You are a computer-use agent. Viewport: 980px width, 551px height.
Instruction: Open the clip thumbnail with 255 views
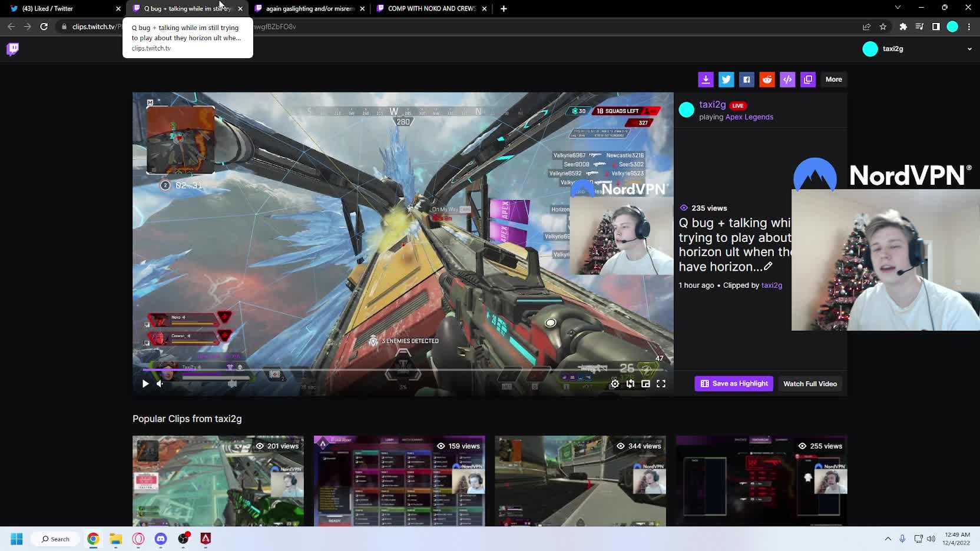click(762, 481)
